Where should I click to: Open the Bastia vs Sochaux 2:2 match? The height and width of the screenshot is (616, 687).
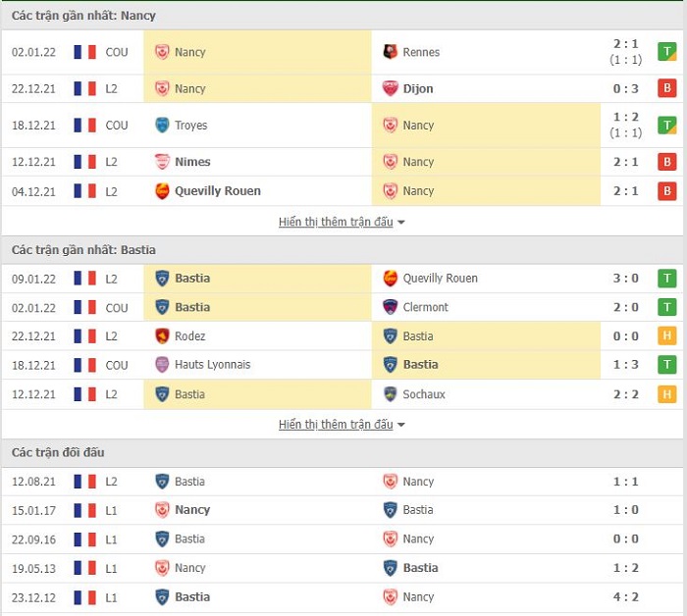click(x=343, y=394)
